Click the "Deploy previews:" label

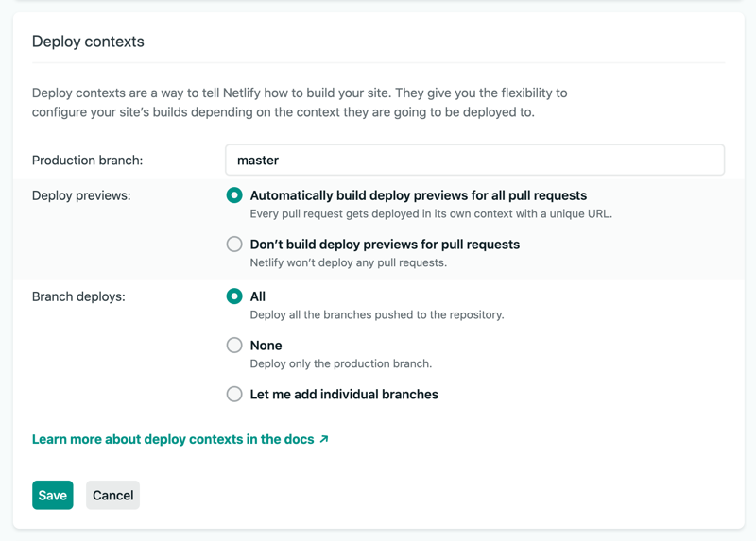(81, 195)
